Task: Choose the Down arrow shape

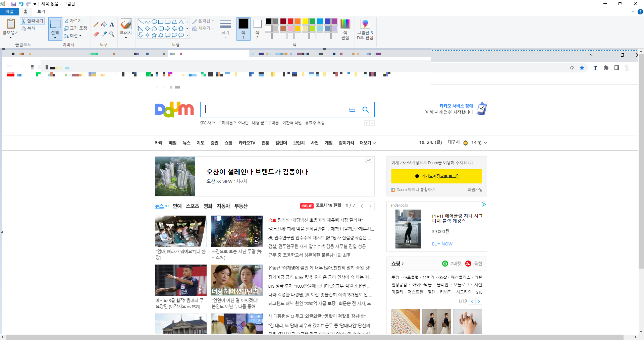Action: click(141, 35)
